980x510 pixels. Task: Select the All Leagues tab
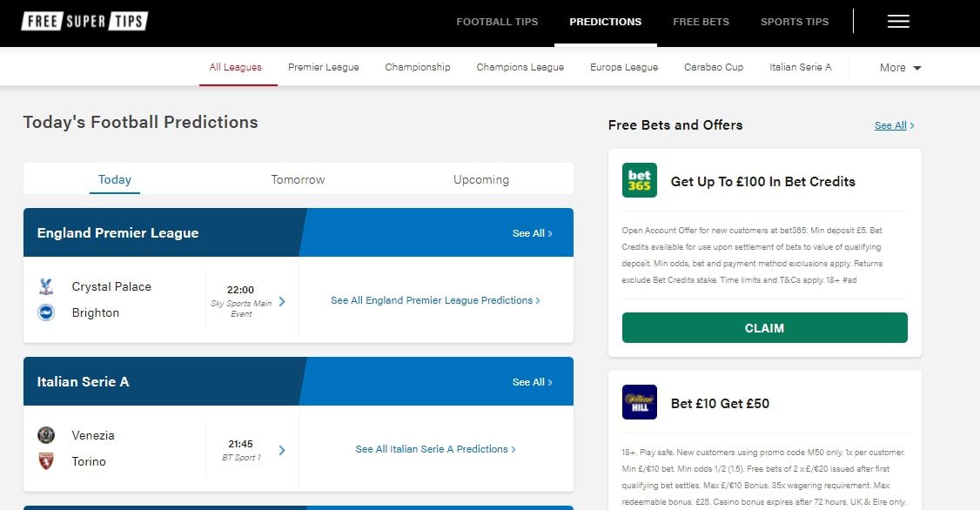pyautogui.click(x=236, y=67)
